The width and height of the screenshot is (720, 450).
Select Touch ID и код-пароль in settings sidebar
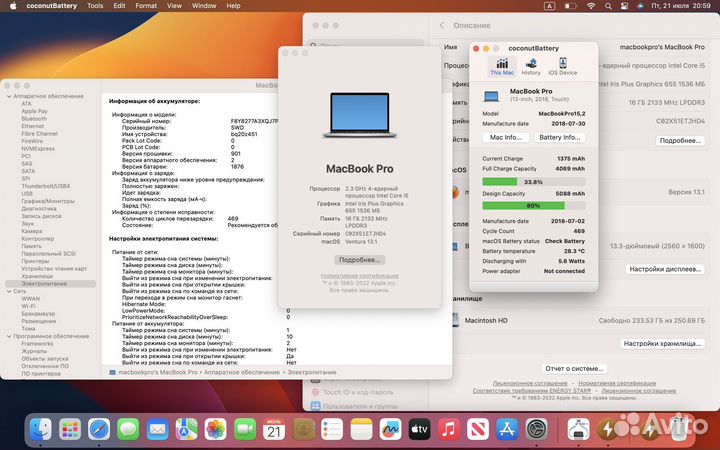[x=358, y=392]
